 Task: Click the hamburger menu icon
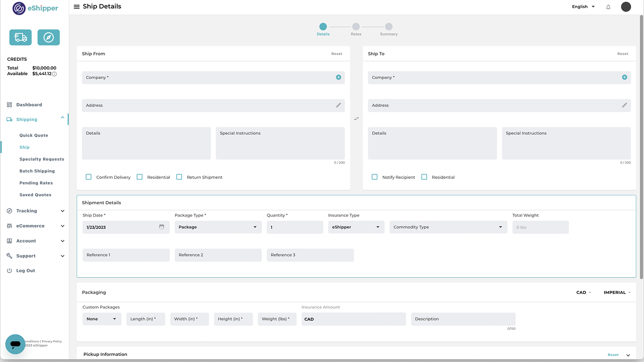coord(76,7)
